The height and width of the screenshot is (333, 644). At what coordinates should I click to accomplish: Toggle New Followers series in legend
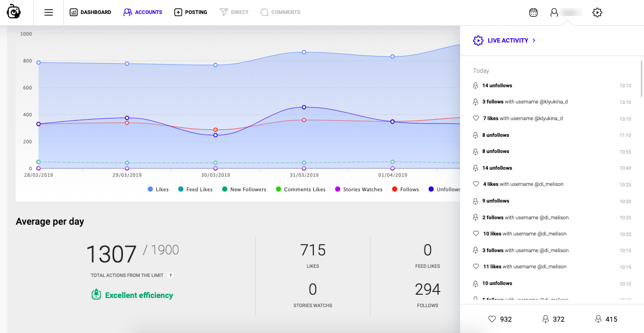(x=244, y=190)
